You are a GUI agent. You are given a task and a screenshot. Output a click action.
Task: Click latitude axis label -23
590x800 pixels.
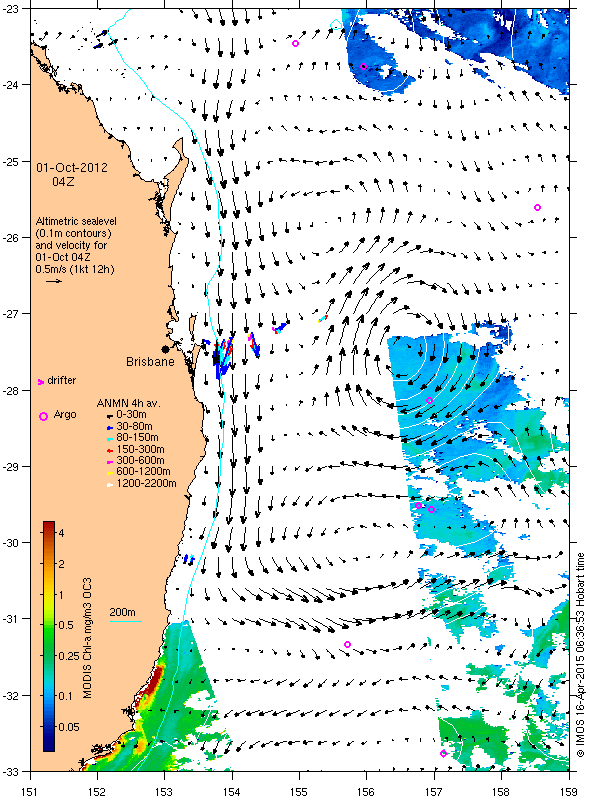point(11,8)
